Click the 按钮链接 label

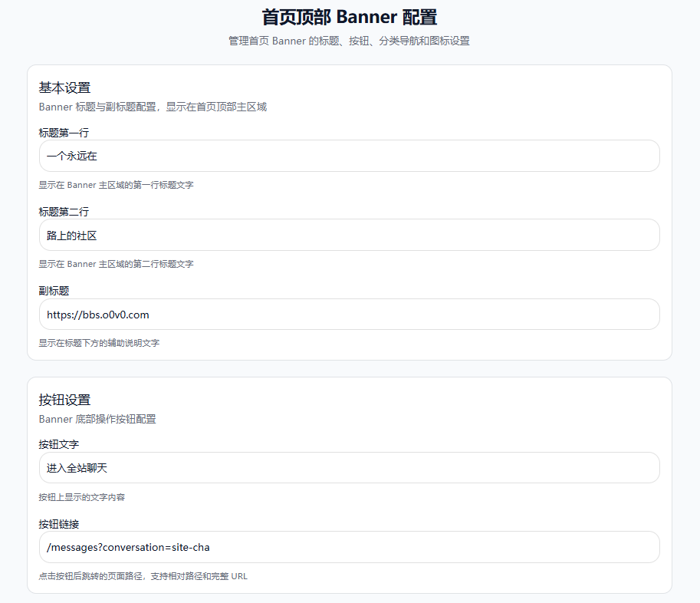coord(59,524)
